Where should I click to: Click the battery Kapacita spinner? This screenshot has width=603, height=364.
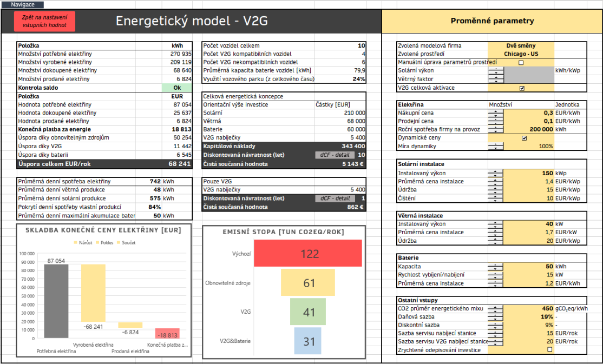(496, 267)
